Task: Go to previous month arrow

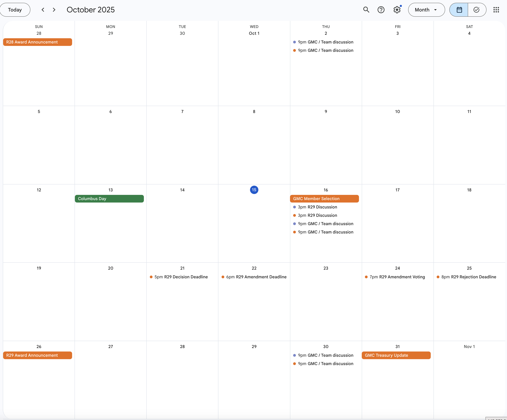Action: (43, 10)
